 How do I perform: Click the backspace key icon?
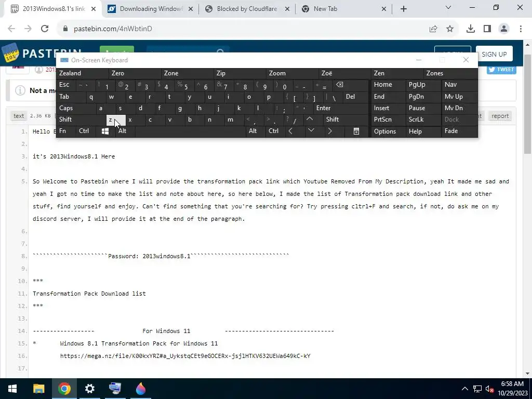point(339,85)
